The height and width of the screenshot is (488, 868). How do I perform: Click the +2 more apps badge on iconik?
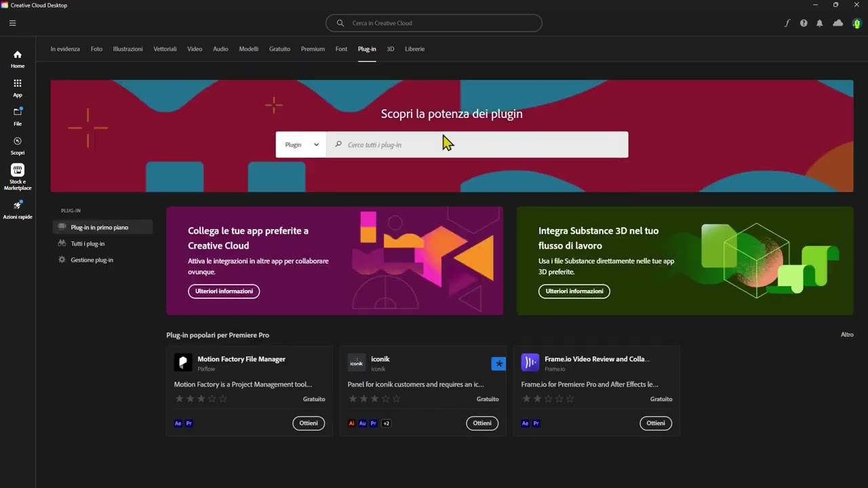pos(386,424)
